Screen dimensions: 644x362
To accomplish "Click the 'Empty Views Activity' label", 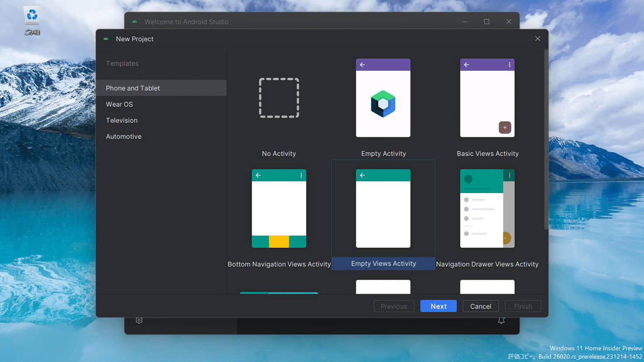I will tap(383, 263).
